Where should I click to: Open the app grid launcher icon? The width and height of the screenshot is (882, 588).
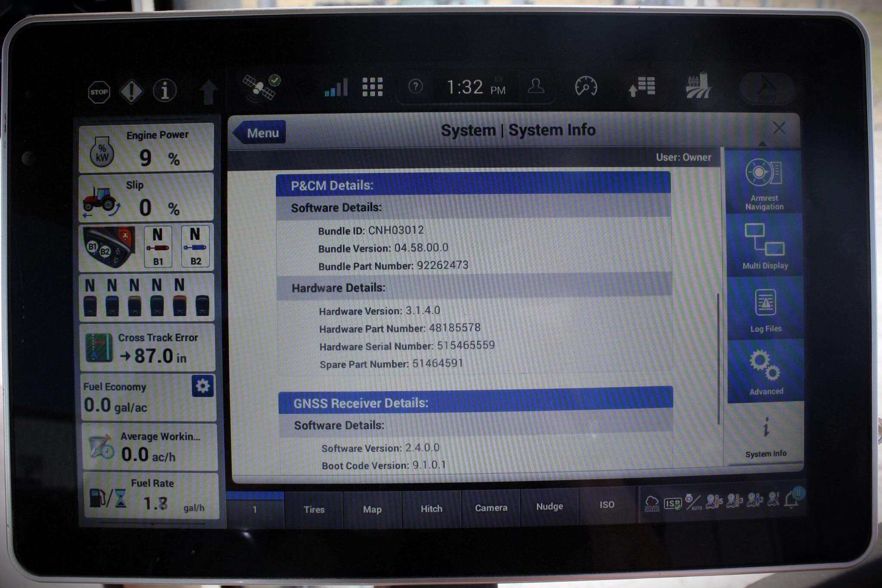pos(373,87)
